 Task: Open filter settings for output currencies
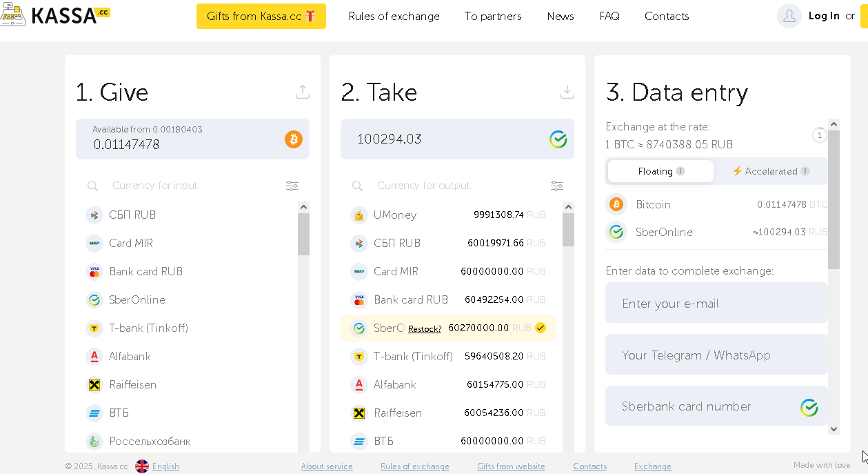(557, 186)
